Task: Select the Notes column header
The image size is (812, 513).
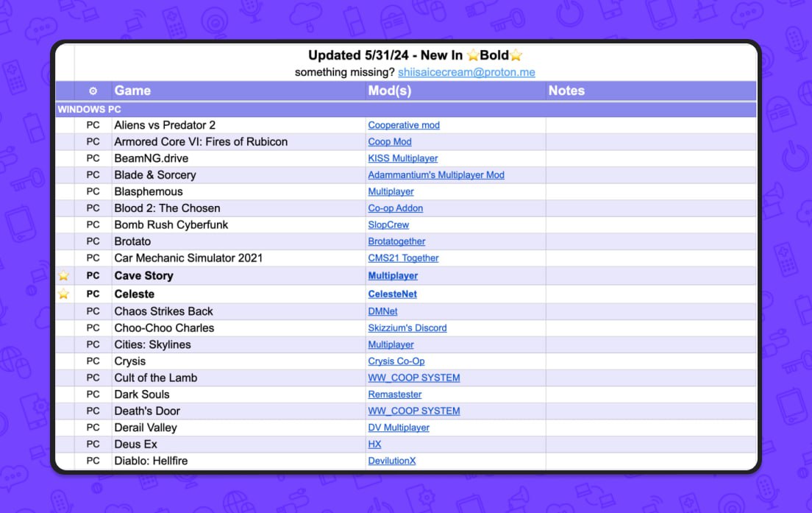Action: 566,91
